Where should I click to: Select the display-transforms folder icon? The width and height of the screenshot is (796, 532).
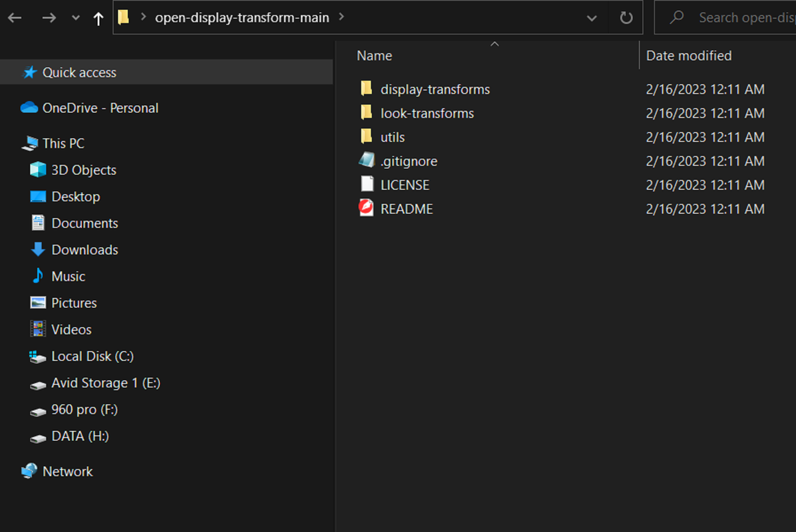pyautogui.click(x=367, y=88)
